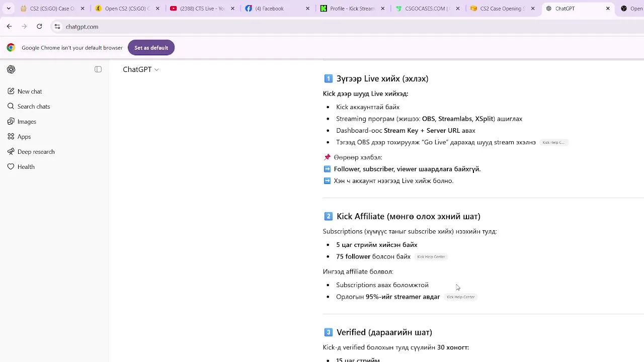Click the browser Back arrow
Screen dimensions: 644x362
[9, 27]
